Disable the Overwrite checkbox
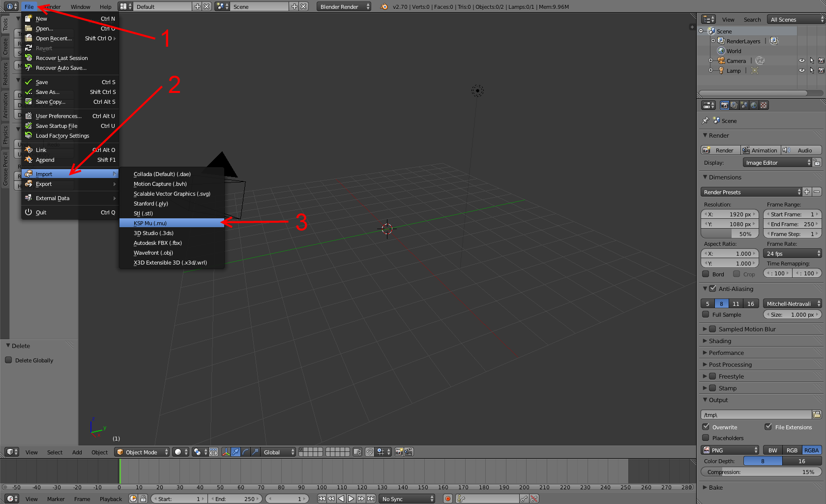Screen dimensions: 826x504 (706, 427)
